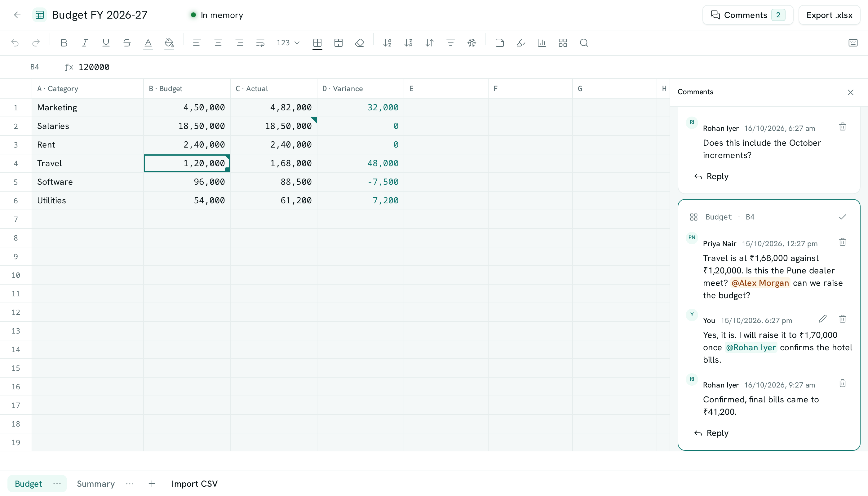This screenshot has width=868, height=496.
Task: Toggle text wrapping
Action: pos(260,43)
